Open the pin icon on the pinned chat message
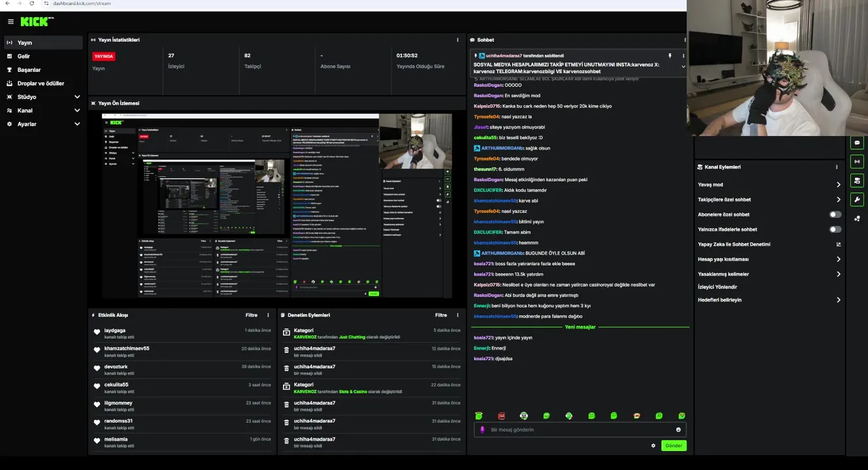The width and height of the screenshot is (868, 470). point(669,56)
